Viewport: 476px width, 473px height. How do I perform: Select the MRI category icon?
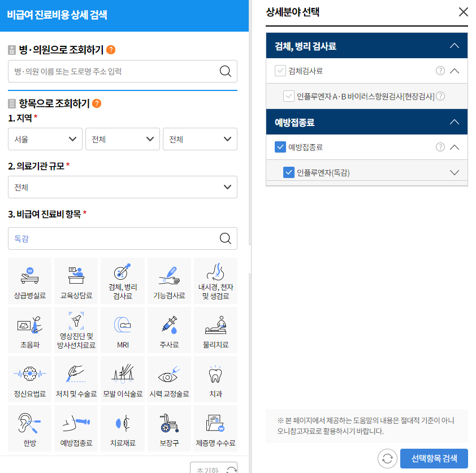click(x=122, y=330)
